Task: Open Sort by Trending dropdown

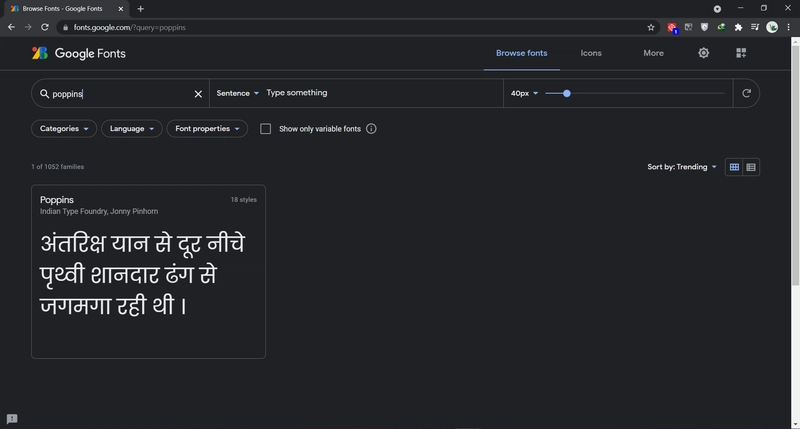Action: [x=682, y=167]
